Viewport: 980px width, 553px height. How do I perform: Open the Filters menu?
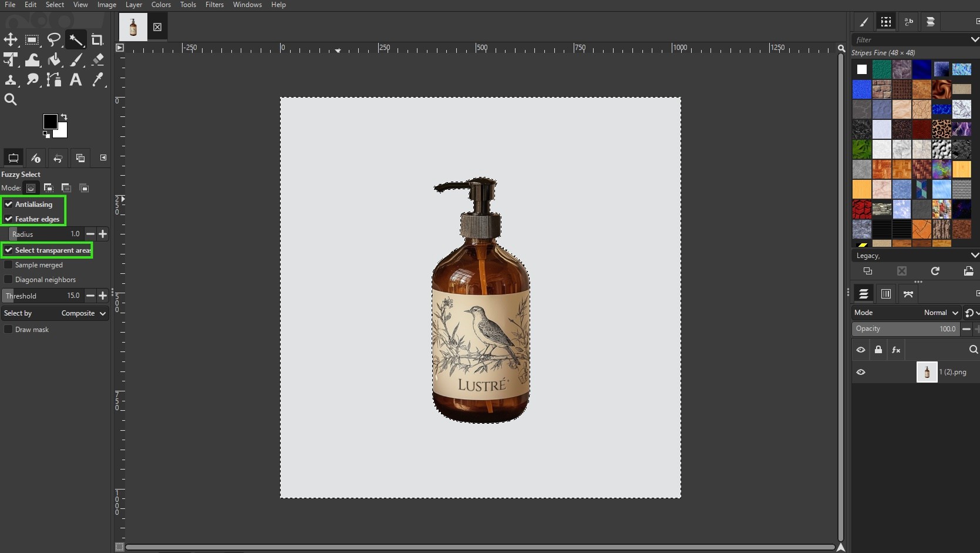(x=214, y=5)
